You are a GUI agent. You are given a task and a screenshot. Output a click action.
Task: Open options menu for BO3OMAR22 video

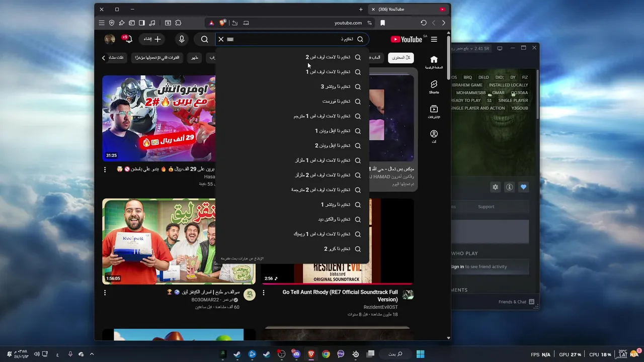[105, 293]
